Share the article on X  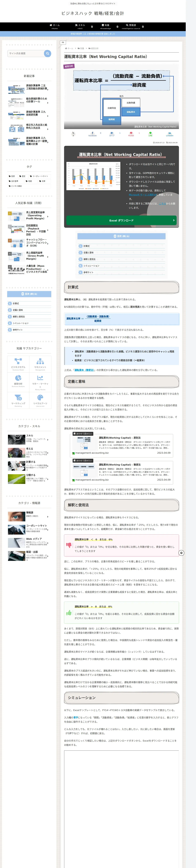pyautogui.click(x=73, y=134)
